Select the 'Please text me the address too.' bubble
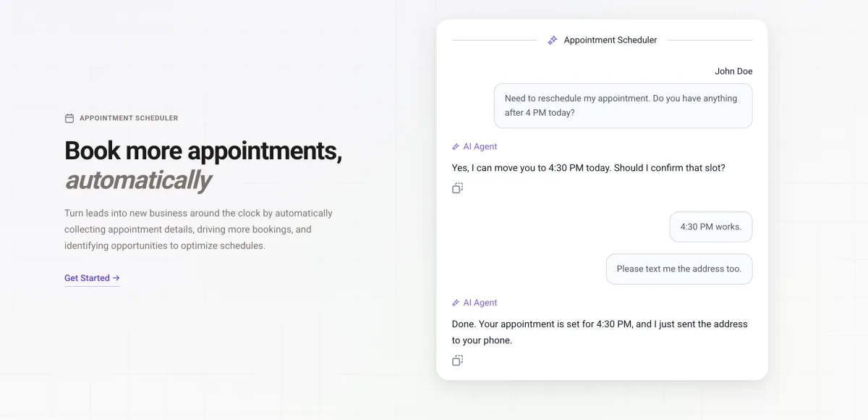 [x=678, y=269]
